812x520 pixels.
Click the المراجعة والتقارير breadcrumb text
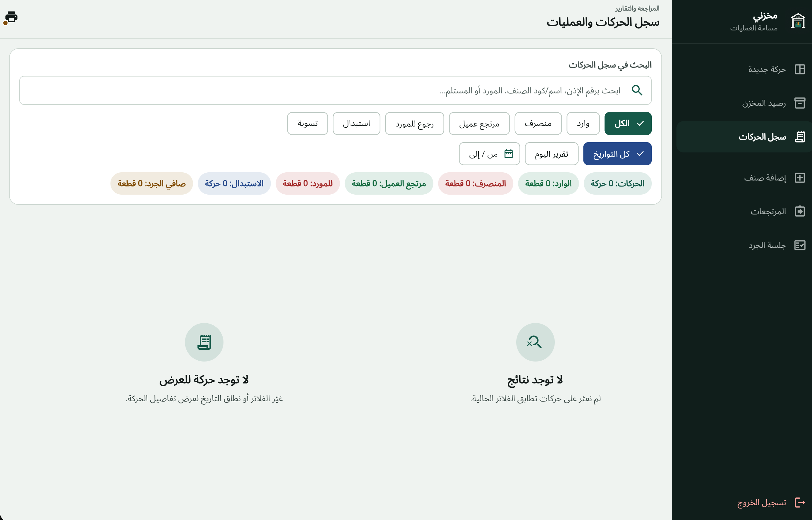[x=637, y=8]
